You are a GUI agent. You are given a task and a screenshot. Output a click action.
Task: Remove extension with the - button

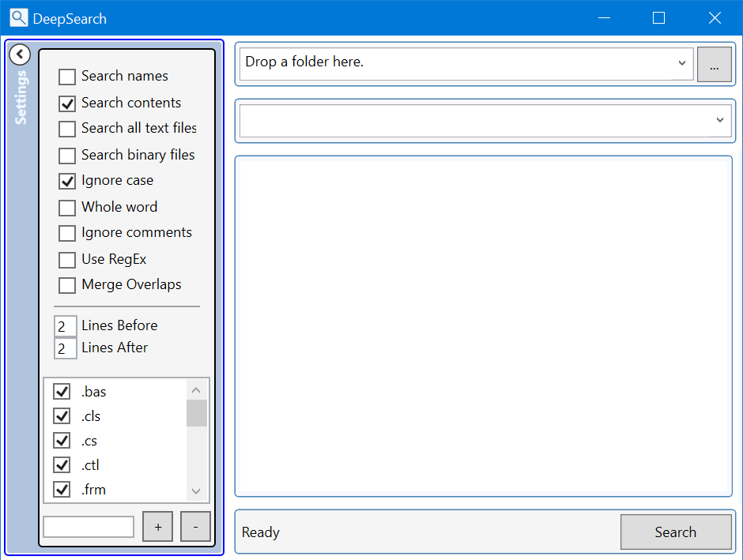(x=195, y=526)
